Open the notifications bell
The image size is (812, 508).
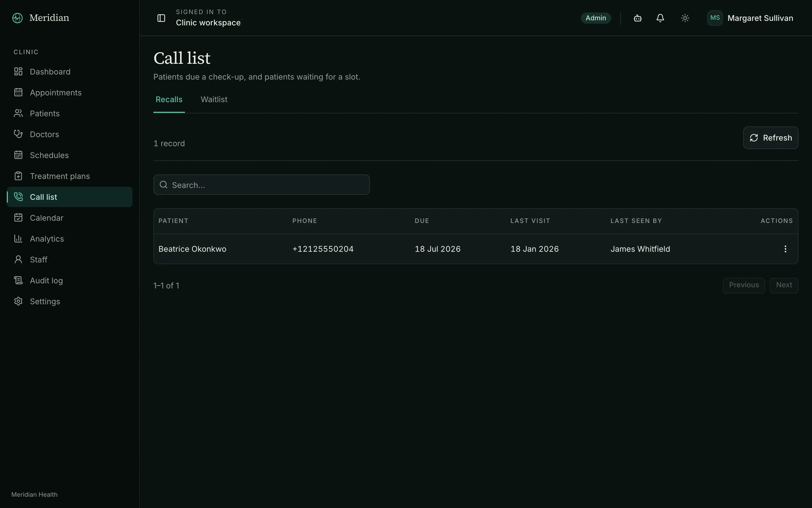click(x=660, y=18)
